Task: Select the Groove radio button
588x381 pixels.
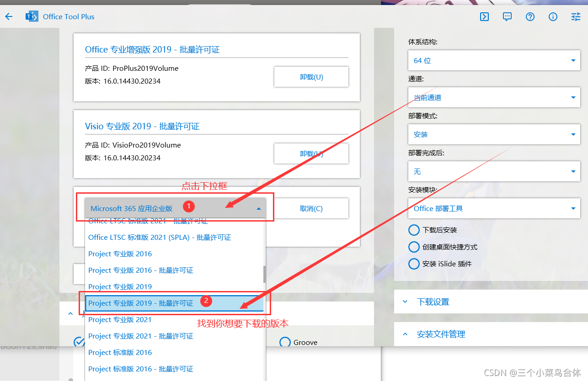Action: pyautogui.click(x=285, y=342)
